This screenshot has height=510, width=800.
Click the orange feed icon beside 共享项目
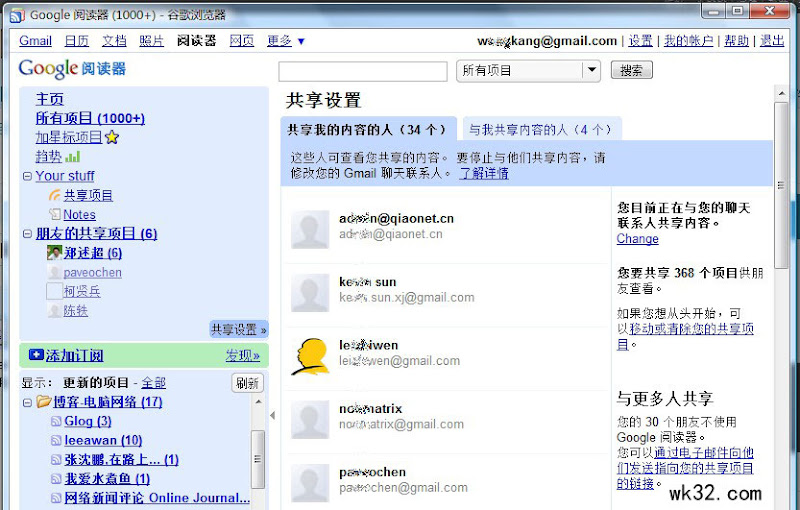55,195
